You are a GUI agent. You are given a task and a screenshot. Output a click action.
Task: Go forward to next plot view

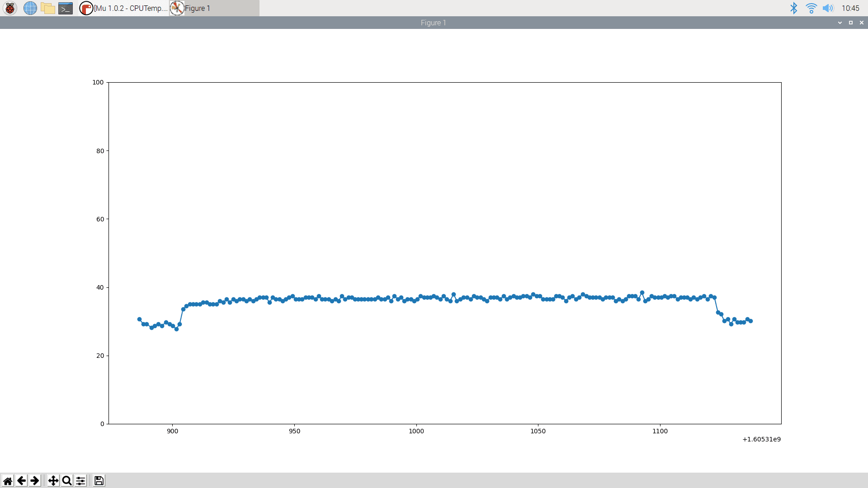point(35,481)
